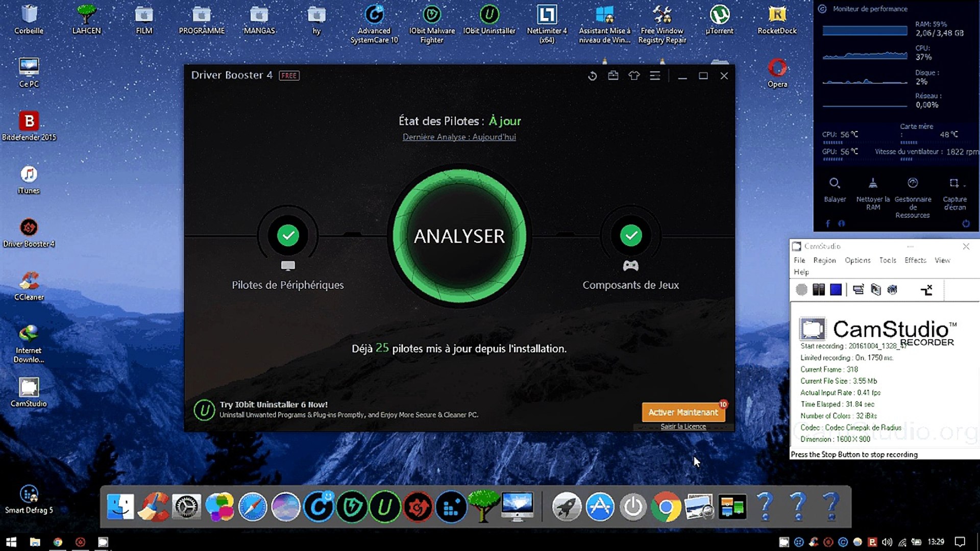This screenshot has width=980, height=551.
Task: Open the Options menu in CamStudio
Action: tap(857, 260)
